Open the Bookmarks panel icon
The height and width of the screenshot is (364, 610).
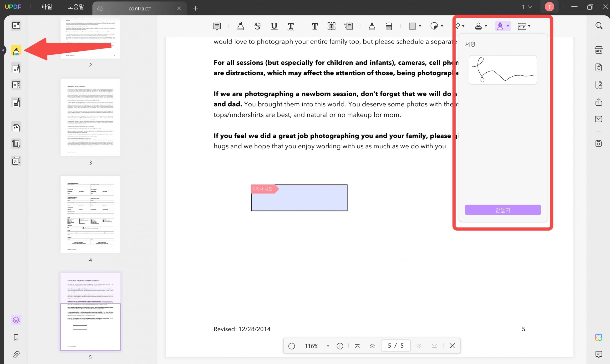(x=16, y=337)
